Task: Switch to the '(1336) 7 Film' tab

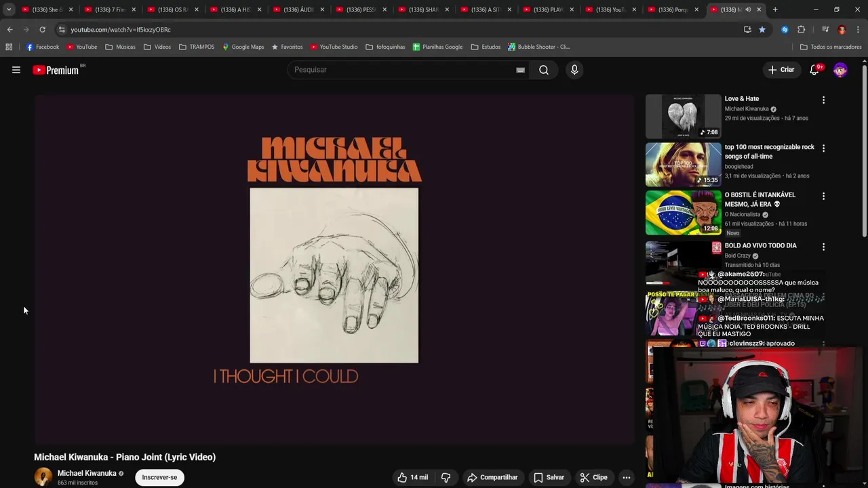Action: [110, 9]
